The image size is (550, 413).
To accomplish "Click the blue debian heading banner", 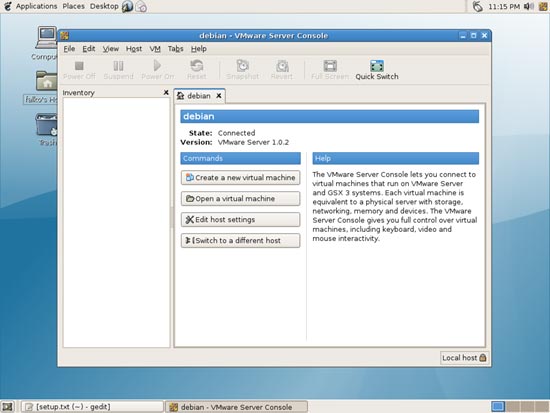I will [330, 116].
